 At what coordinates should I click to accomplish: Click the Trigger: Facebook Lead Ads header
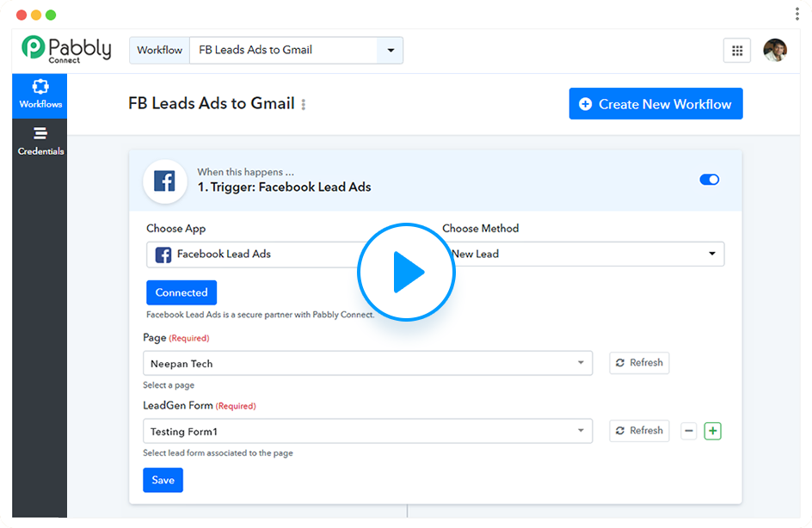285,187
